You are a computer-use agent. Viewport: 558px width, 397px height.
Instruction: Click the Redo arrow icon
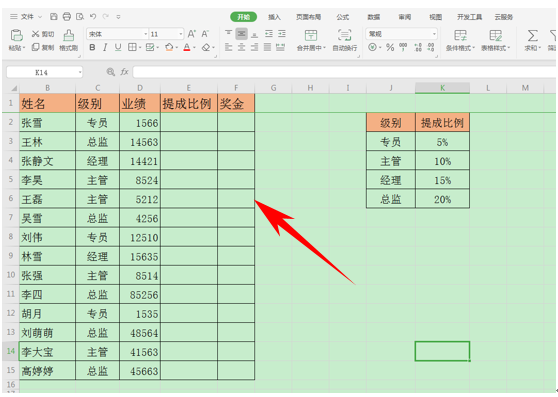point(106,16)
